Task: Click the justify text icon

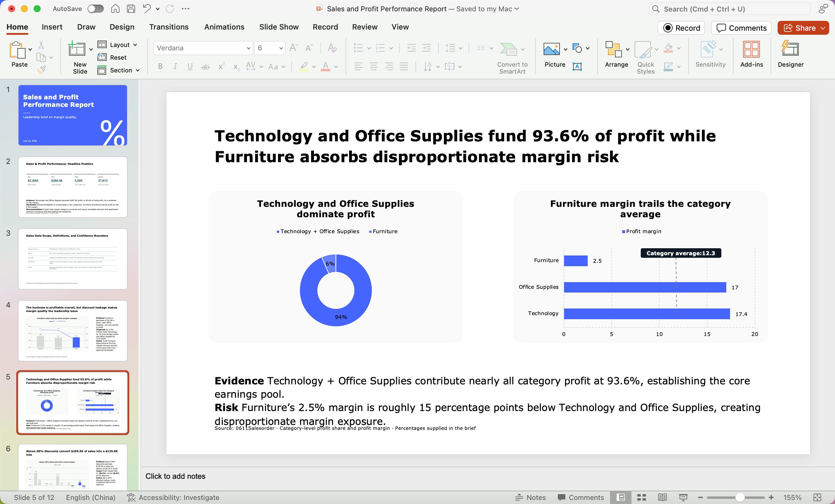Action: click(x=404, y=66)
